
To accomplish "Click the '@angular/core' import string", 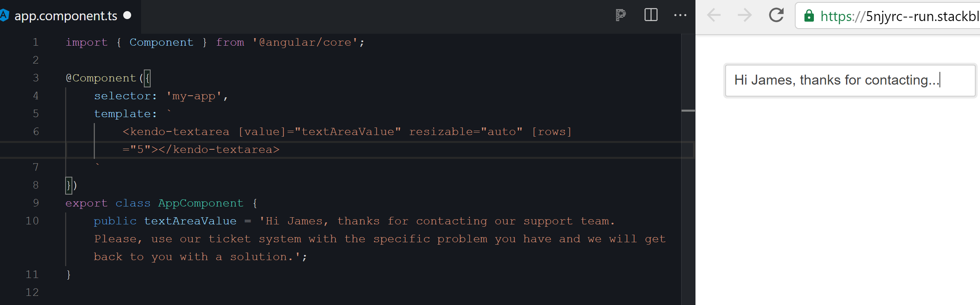I will pyautogui.click(x=305, y=42).
